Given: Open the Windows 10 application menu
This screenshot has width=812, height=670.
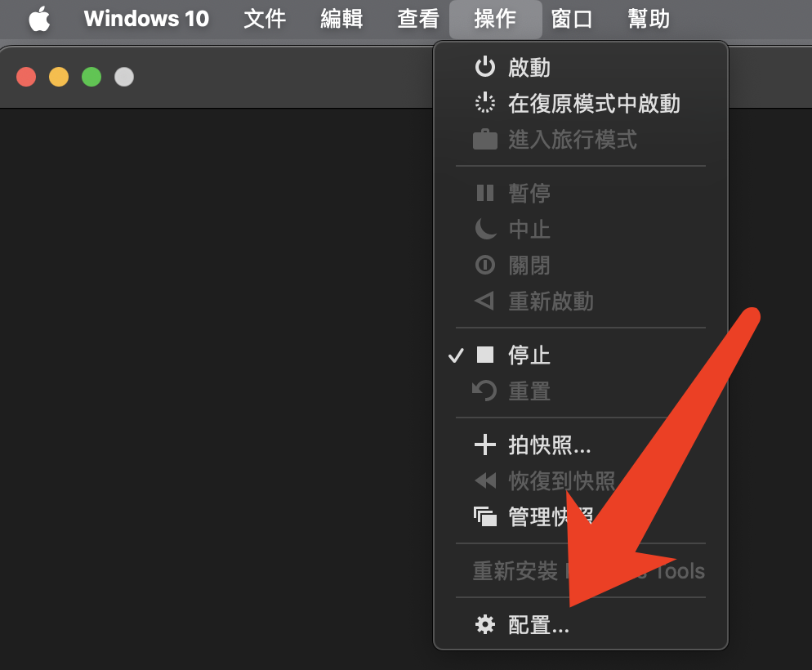Looking at the screenshot, I should [x=146, y=19].
